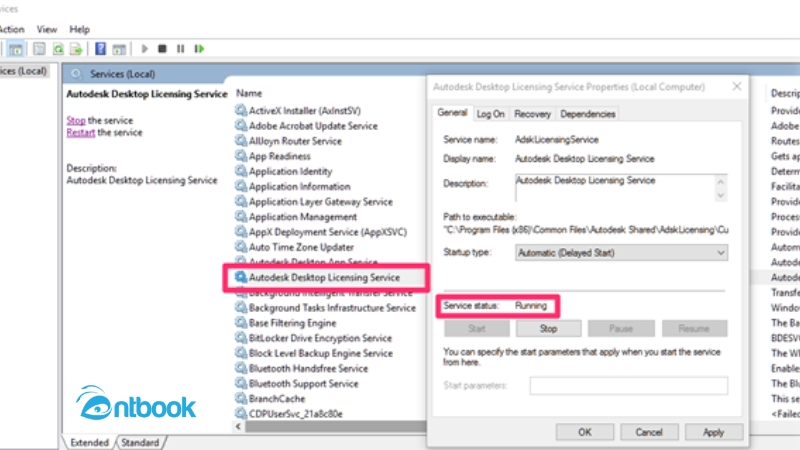Switch to the Standard view tab
The width and height of the screenshot is (800, 450).
[x=140, y=442]
